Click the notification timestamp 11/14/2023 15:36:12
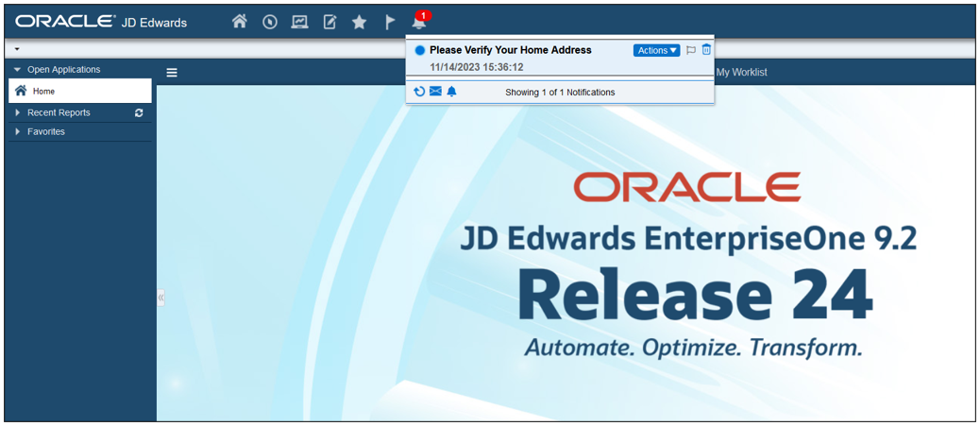This screenshot has height=426, width=980. coord(477,67)
